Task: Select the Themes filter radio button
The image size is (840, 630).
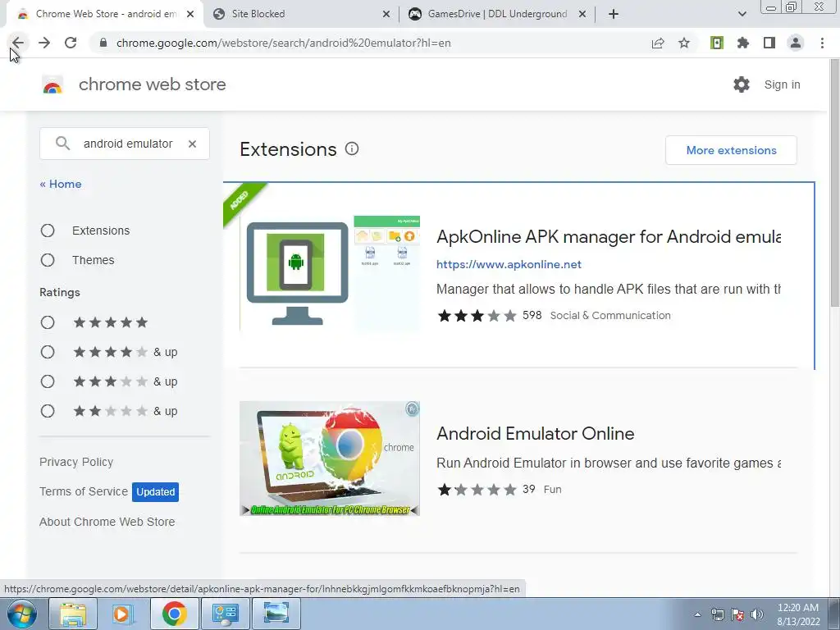Action: coord(48,260)
